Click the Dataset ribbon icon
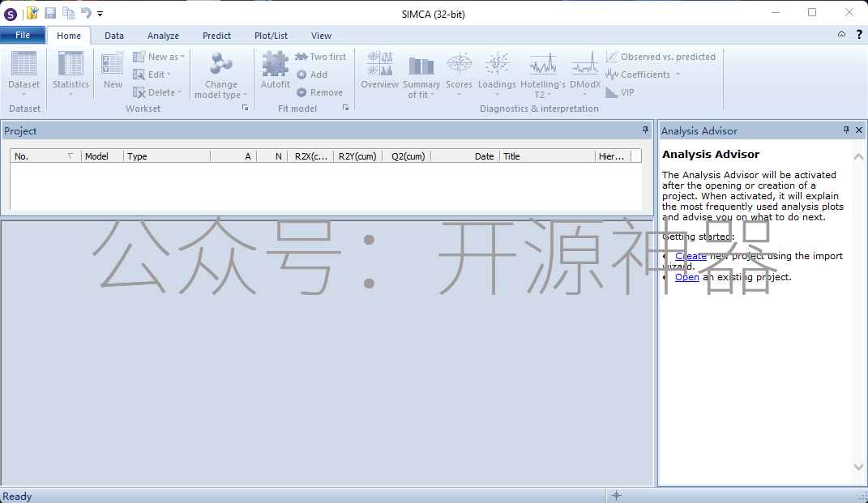The image size is (868, 503). coord(24,64)
